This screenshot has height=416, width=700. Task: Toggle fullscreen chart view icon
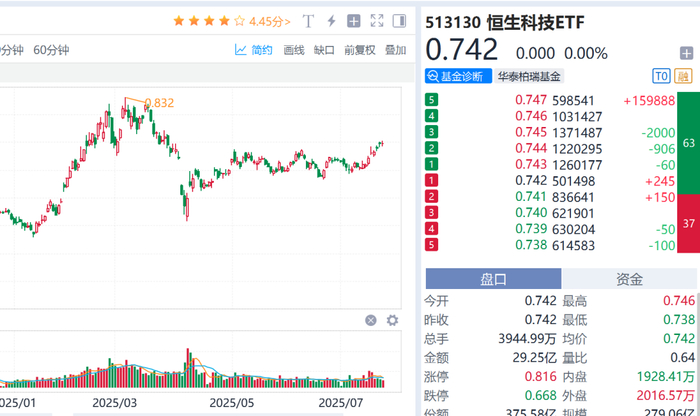click(377, 21)
